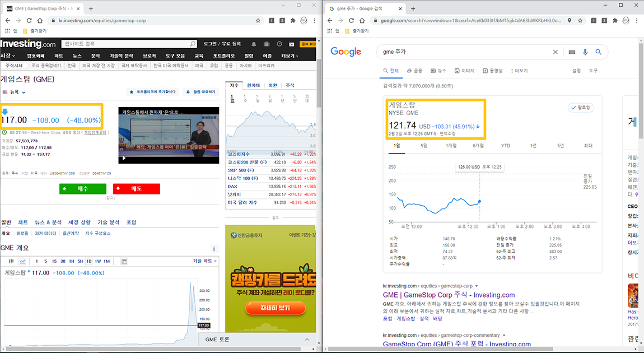Open Google 도구 tools menu
The width and height of the screenshot is (644, 353).
pyautogui.click(x=593, y=71)
